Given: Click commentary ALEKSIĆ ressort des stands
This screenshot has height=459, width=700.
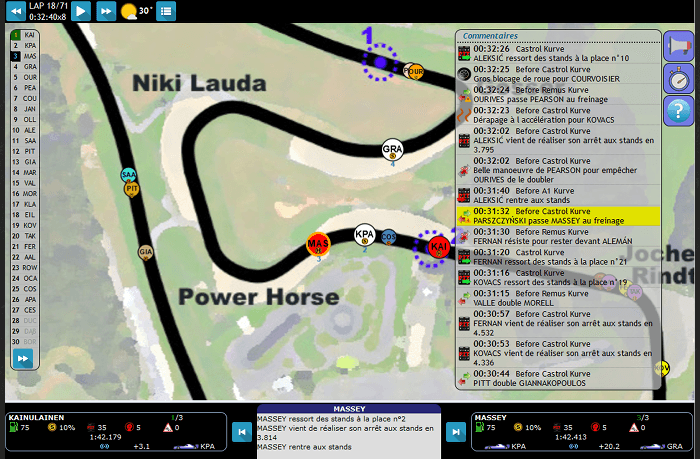Looking at the screenshot, I should 558,54.
